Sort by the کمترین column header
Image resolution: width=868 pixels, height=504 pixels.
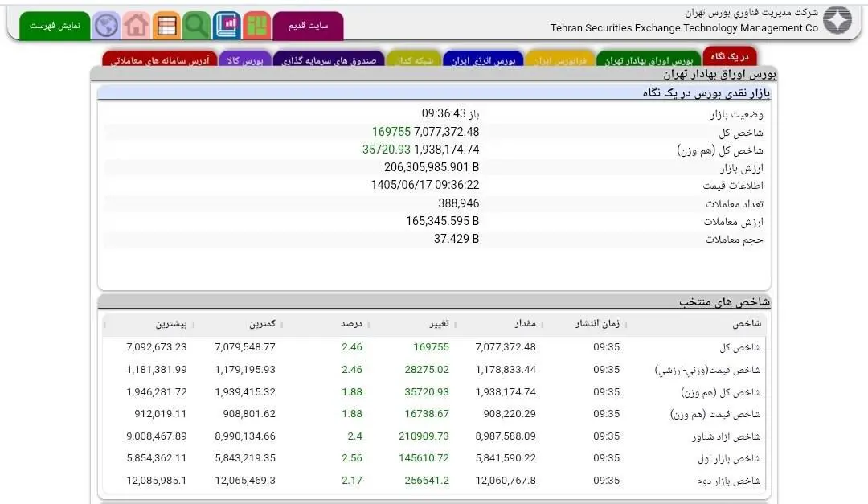click(x=262, y=323)
